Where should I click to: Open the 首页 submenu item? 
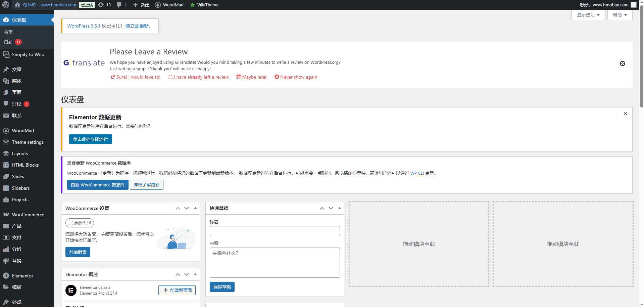point(8,32)
